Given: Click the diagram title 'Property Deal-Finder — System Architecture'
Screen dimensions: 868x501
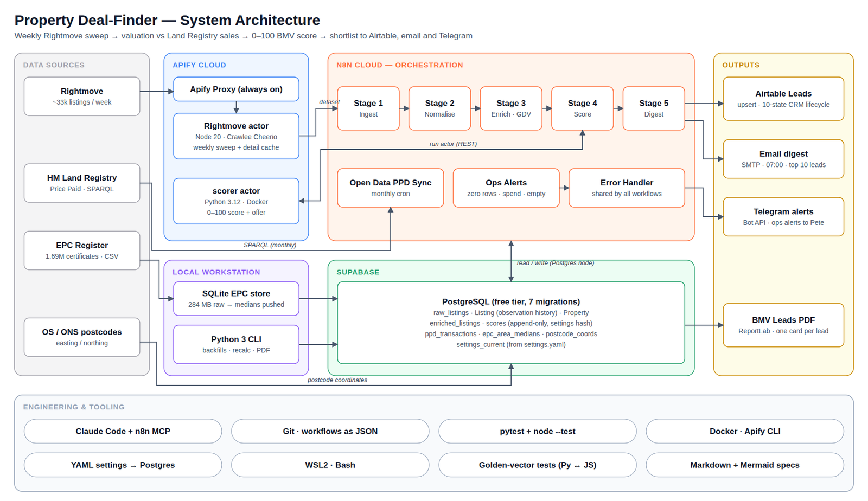Looking at the screenshot, I should tap(167, 20).
